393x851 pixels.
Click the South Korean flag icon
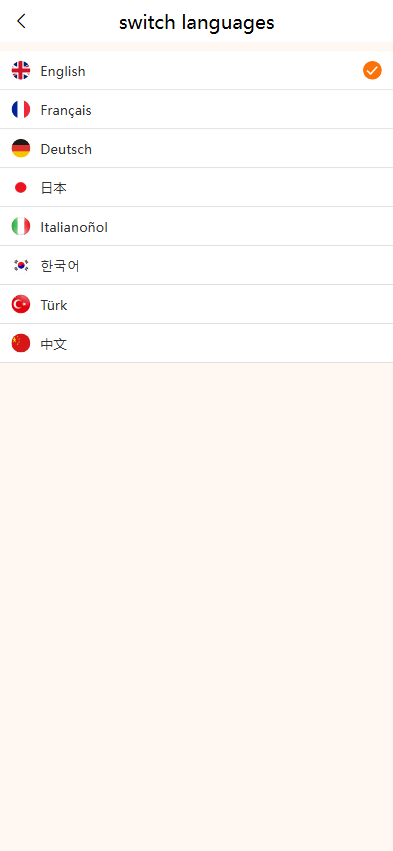tap(21, 266)
